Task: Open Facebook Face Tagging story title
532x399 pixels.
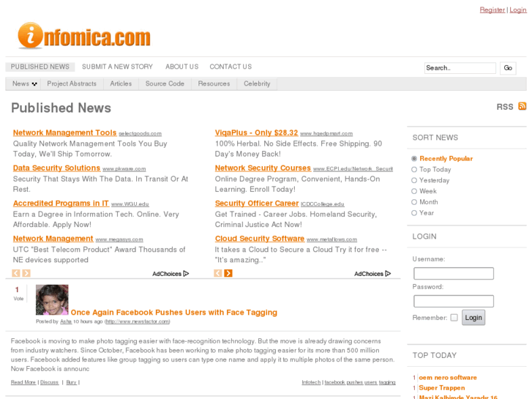Action: (173, 313)
